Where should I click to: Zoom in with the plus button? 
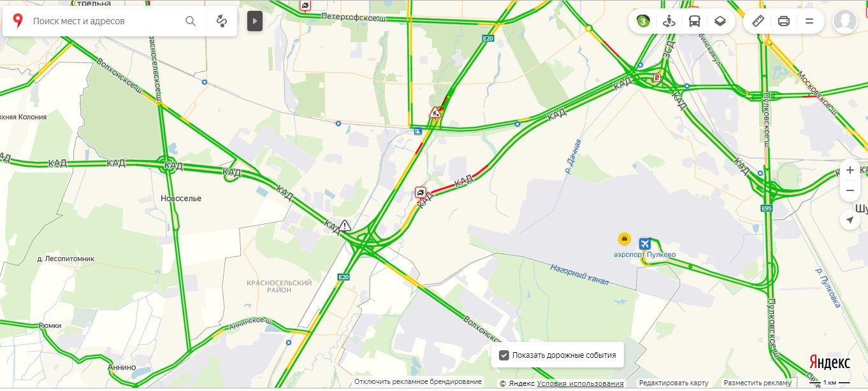coord(850,170)
